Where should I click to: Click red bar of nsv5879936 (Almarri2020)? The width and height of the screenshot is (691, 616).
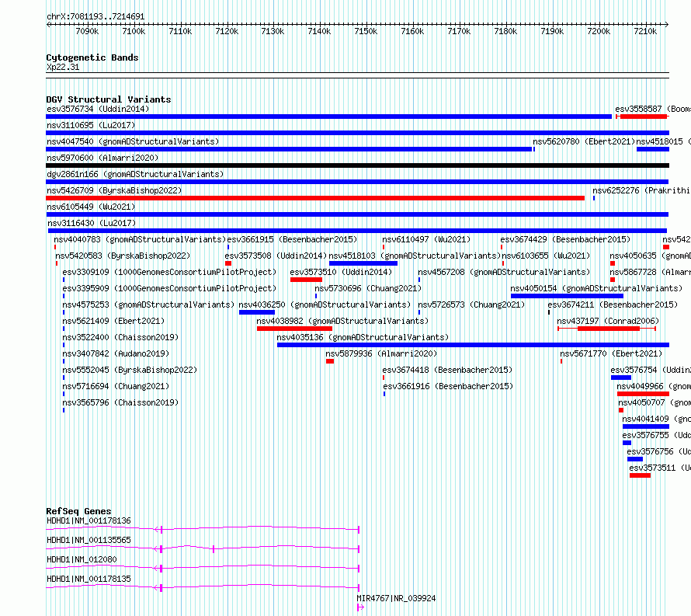(330, 361)
